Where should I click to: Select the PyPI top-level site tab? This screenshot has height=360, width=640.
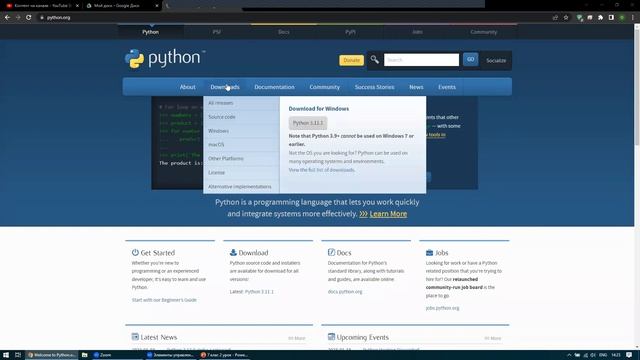[350, 32]
